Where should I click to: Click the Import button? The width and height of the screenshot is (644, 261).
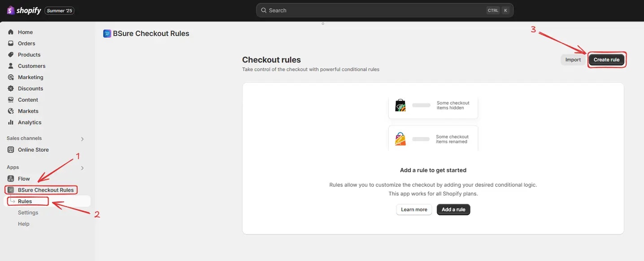[x=573, y=60]
